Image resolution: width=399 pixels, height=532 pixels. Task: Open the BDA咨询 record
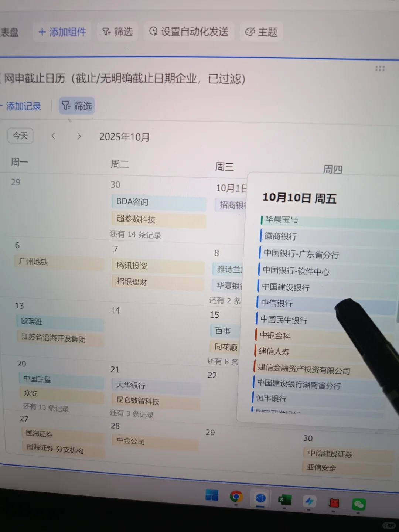point(159,202)
